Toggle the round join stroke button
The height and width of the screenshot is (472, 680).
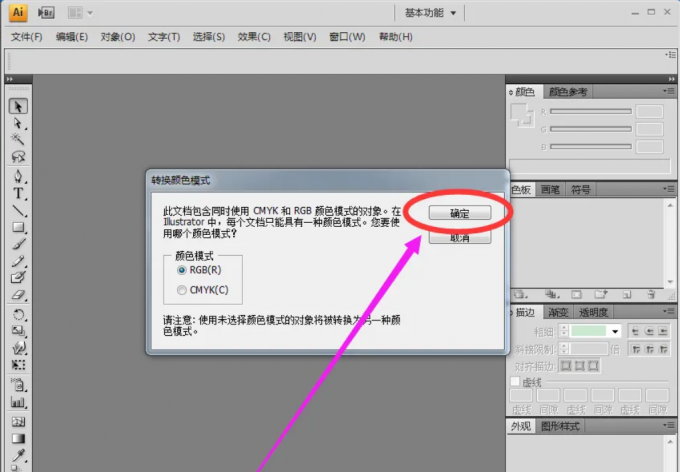649,349
